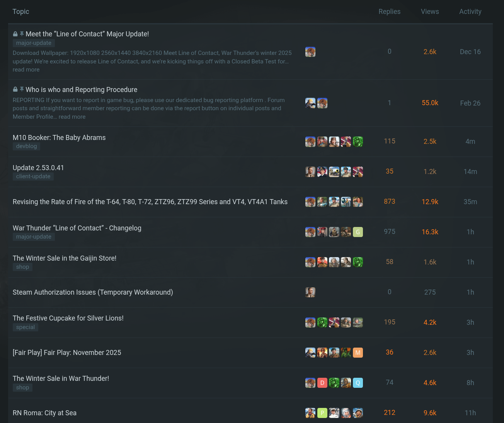Open the latest poster avatar in "Who is who" row
This screenshot has width=504, height=423.
click(x=322, y=103)
